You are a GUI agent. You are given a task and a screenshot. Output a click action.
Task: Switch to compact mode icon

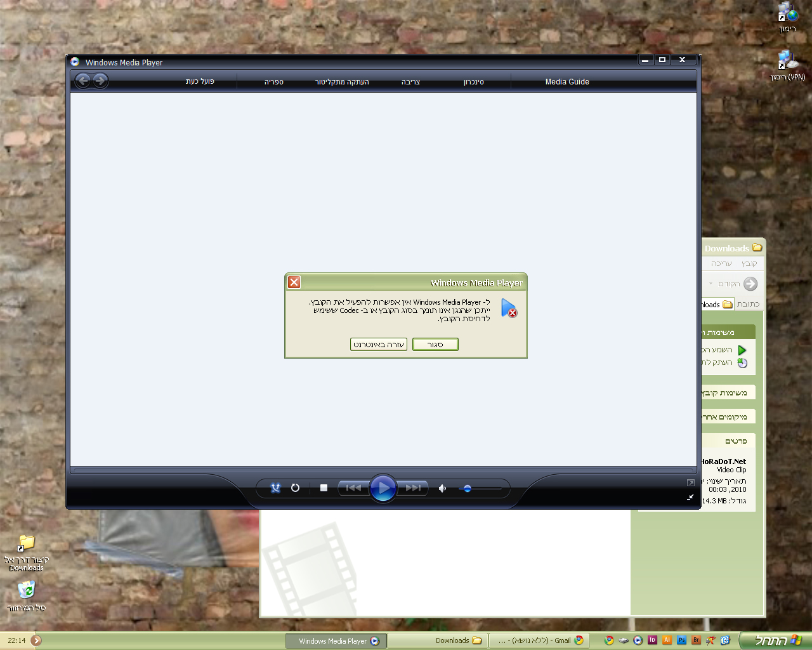pos(690,498)
